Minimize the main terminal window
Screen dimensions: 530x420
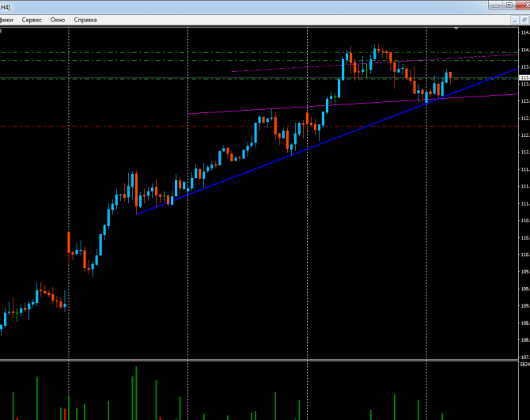click(x=495, y=6)
